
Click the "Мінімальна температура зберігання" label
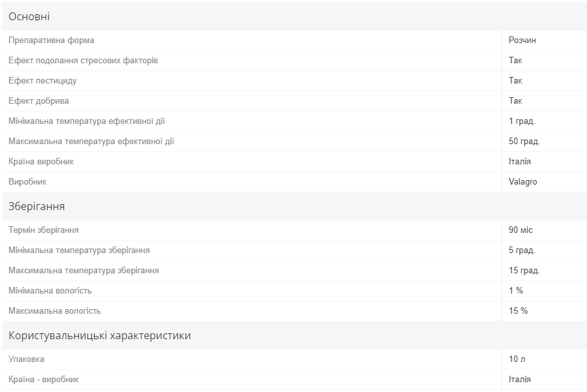[x=80, y=250]
